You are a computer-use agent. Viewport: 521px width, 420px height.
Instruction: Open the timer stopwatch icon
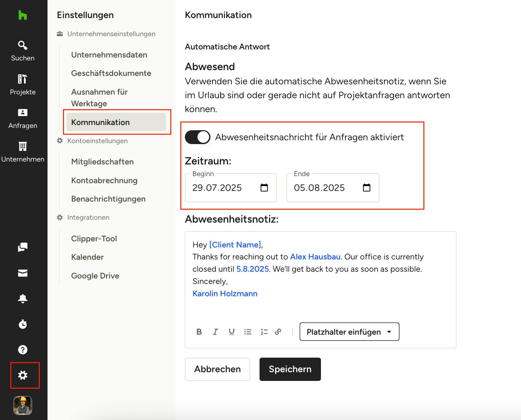[23, 324]
